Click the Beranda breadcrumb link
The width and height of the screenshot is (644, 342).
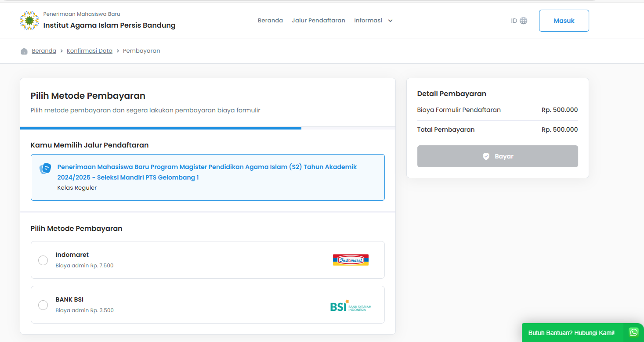click(x=44, y=51)
